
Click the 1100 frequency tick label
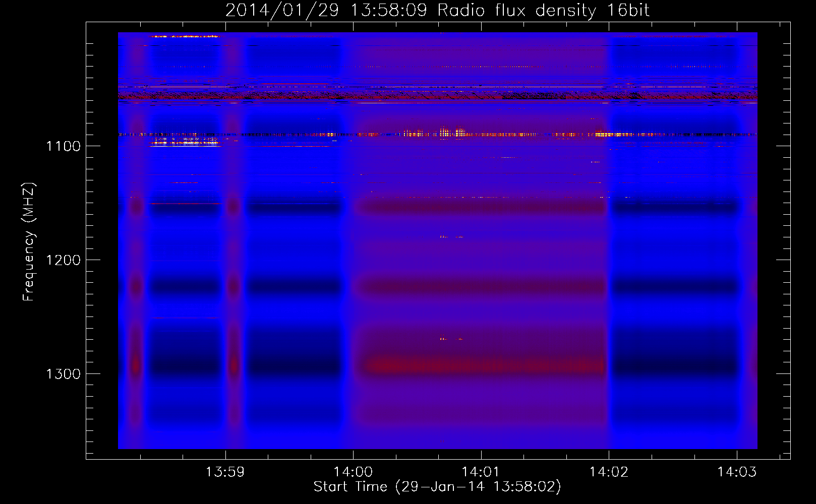63,146
